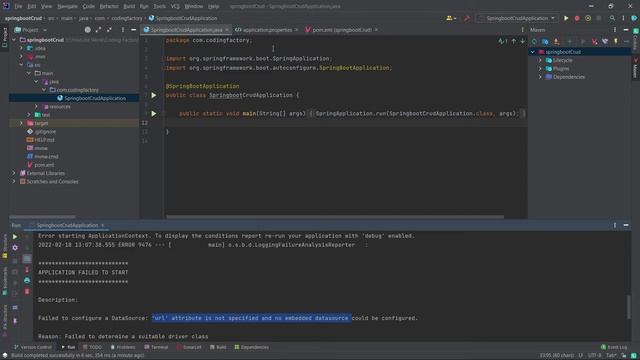Click Collapse All icon in Project panel
The width and height of the screenshot is (640, 360).
[109, 30]
